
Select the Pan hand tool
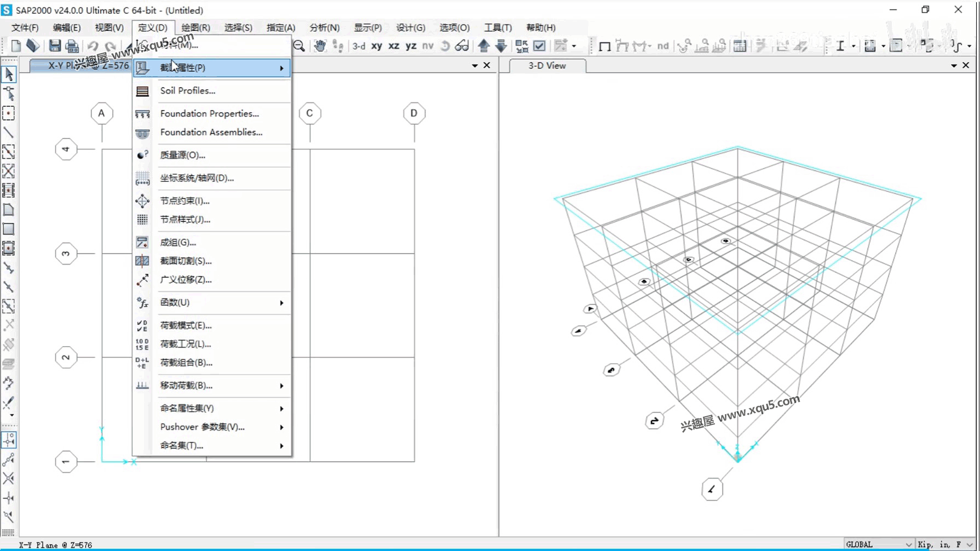[x=320, y=46]
